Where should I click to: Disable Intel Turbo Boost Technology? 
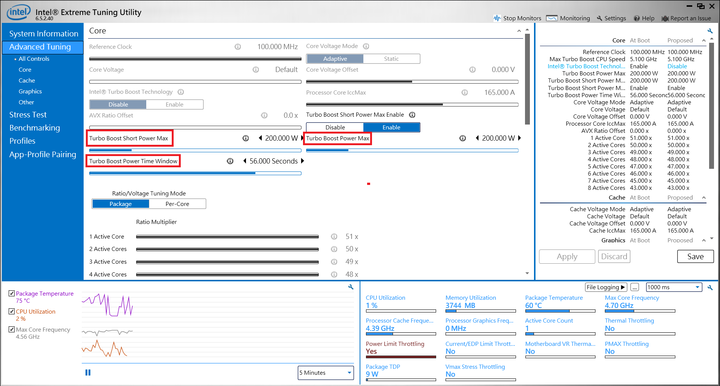pos(118,105)
